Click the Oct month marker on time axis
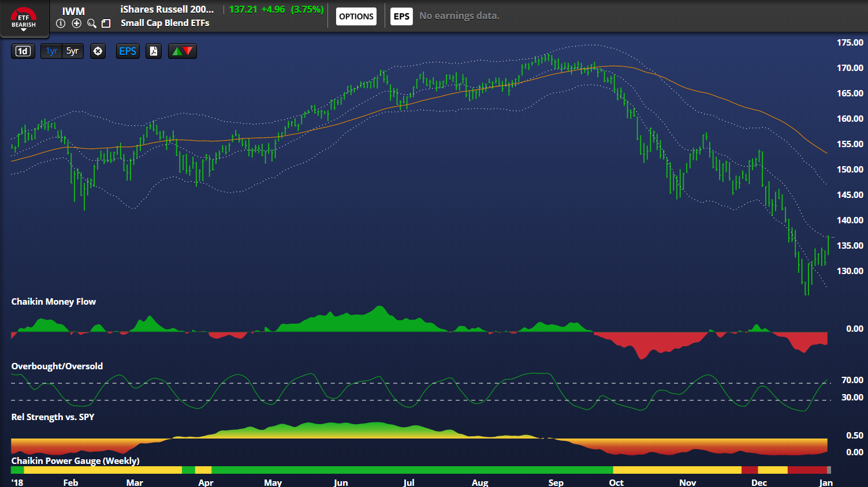 (616, 482)
